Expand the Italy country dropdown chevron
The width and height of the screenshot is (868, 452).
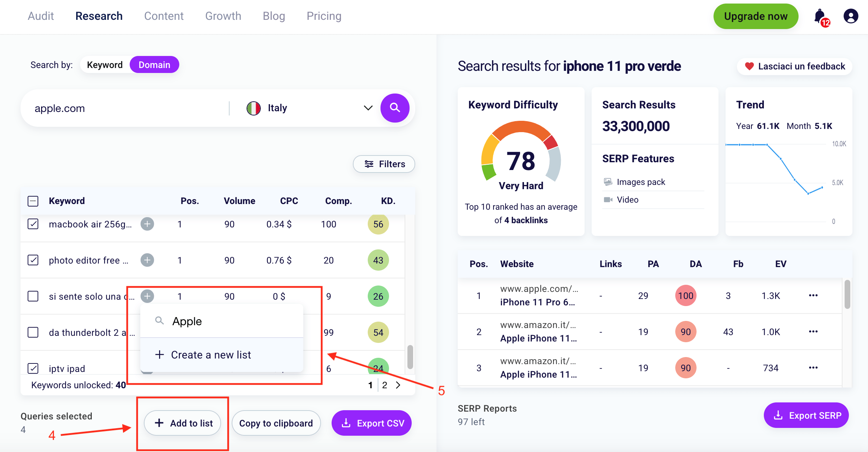click(368, 108)
